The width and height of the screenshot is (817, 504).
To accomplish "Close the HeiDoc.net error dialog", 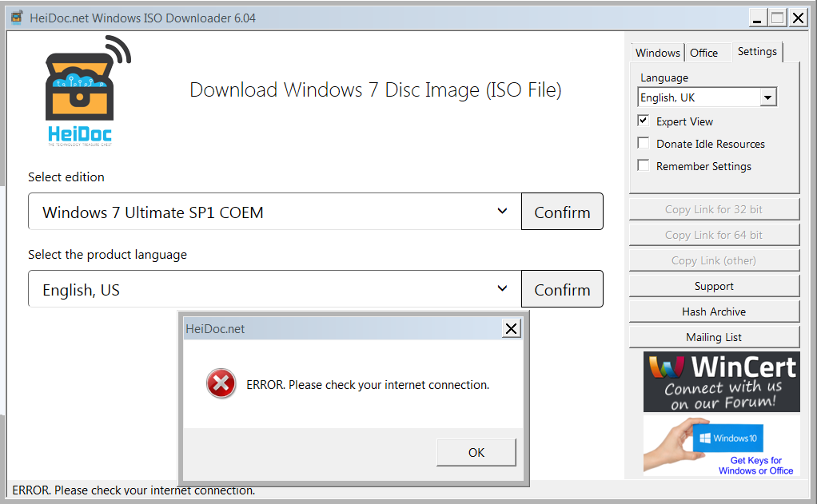I will [511, 328].
